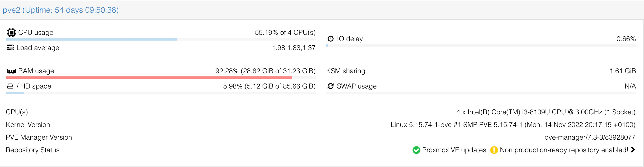Viewport: 644px width, 167px height.
Task: Click the SWAP usage empty bar
Action: coord(481,93)
